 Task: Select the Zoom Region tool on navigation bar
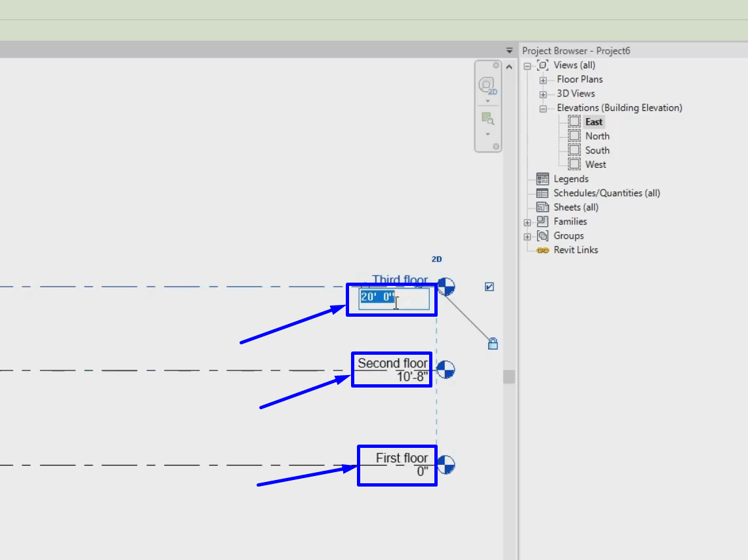click(487, 119)
